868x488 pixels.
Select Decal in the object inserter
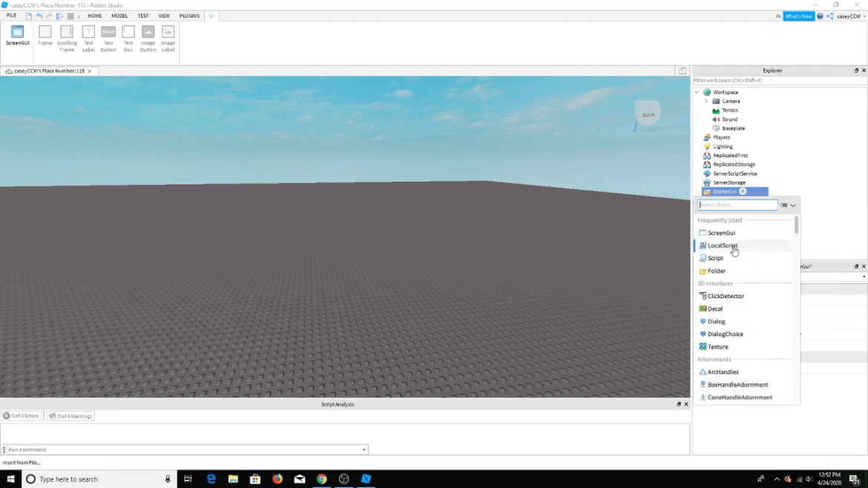click(x=714, y=309)
